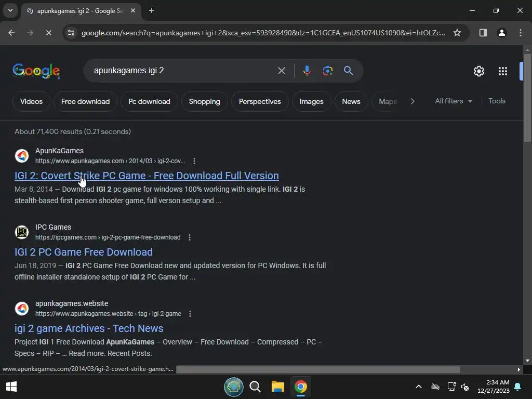Click the ipcgames.com URL breadcrumb
532x399 pixels.
(x=108, y=237)
